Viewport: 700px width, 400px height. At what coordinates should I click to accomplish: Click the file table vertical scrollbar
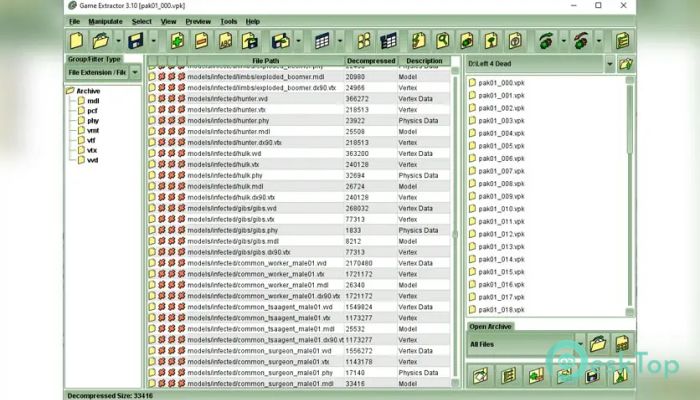click(x=455, y=227)
